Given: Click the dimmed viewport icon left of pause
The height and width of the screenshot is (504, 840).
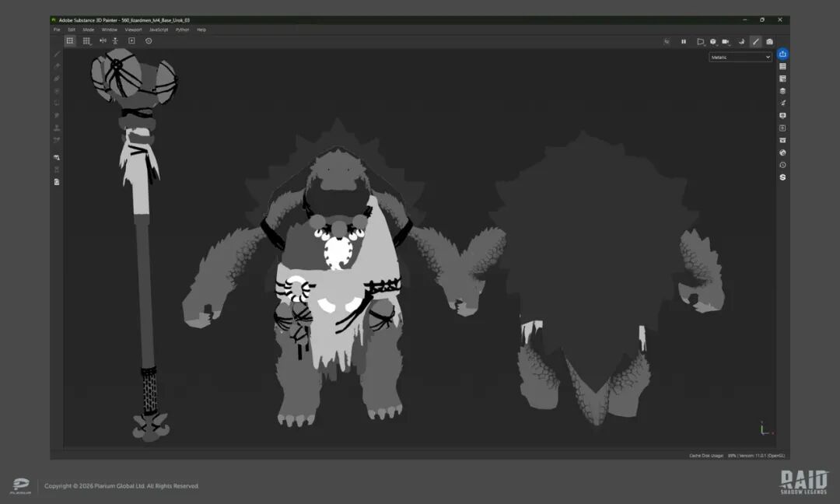Looking at the screenshot, I should pyautogui.click(x=667, y=42).
